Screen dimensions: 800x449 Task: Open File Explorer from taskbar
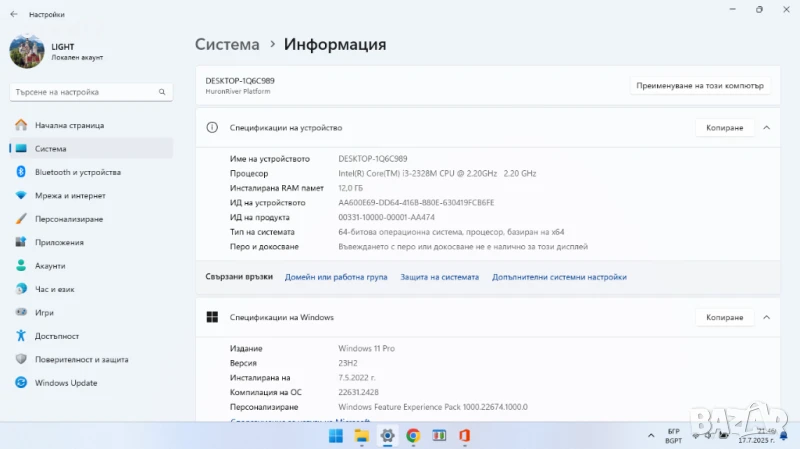click(x=361, y=435)
